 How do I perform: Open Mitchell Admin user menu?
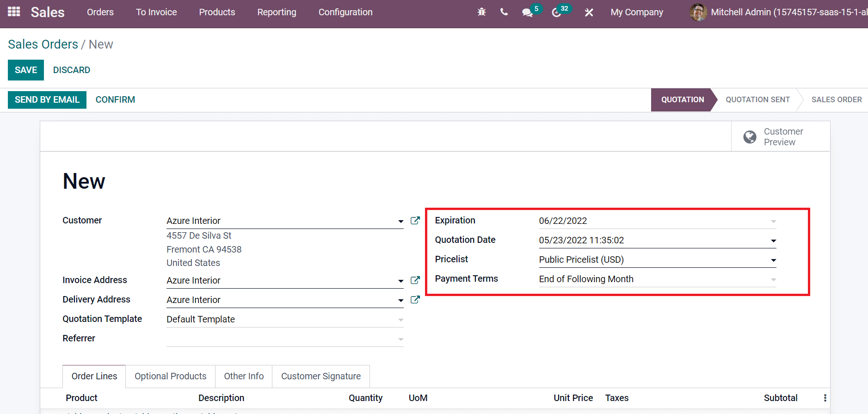(x=779, y=12)
